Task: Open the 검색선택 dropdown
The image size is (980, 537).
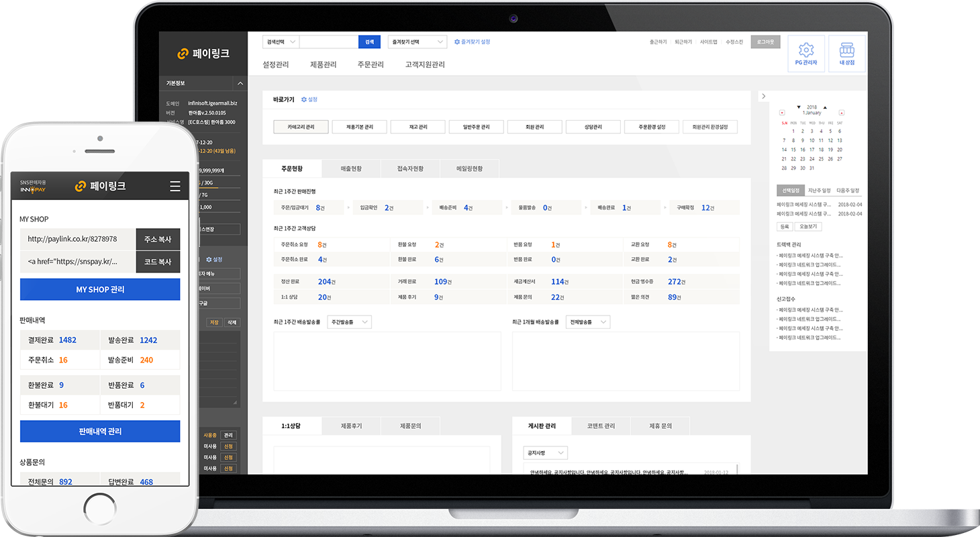Action: tap(281, 42)
